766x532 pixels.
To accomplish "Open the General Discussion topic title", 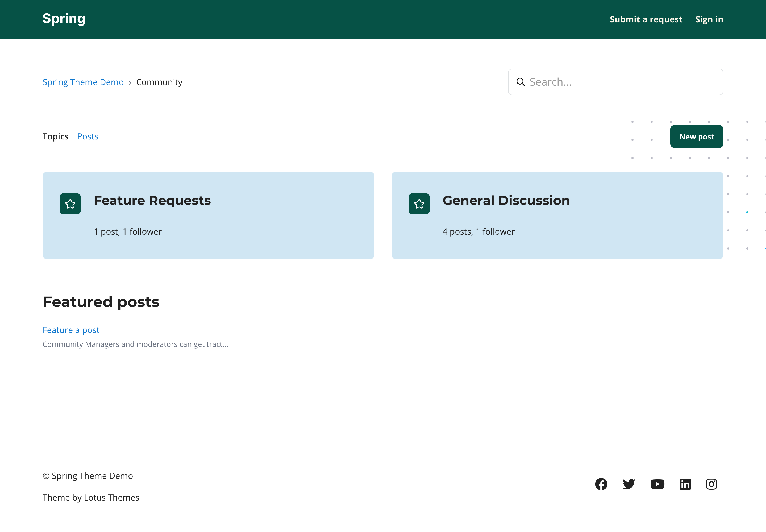I will click(506, 200).
